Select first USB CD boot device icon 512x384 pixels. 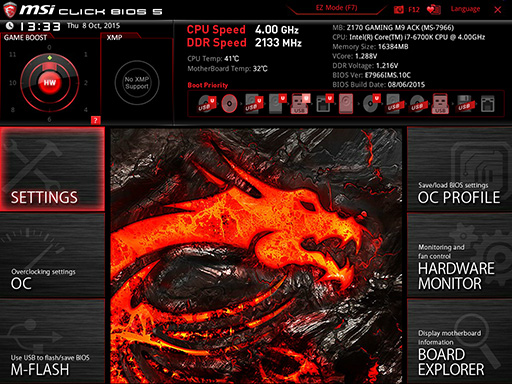(206, 104)
